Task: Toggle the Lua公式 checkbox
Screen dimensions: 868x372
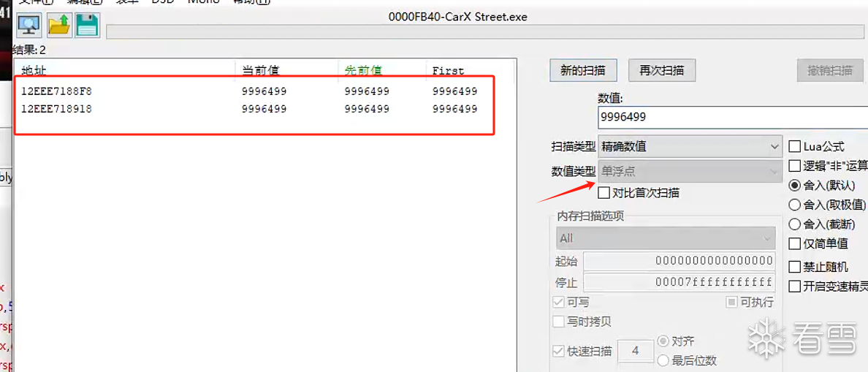Action: pos(794,147)
